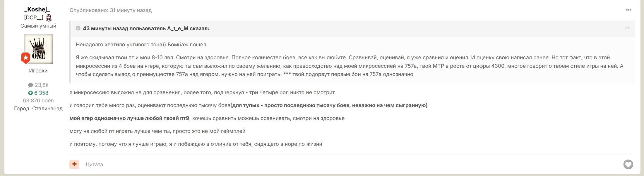This screenshot has height=176, width=644.
Task: Click the 23,8k posts count icon
Action: click(31, 85)
